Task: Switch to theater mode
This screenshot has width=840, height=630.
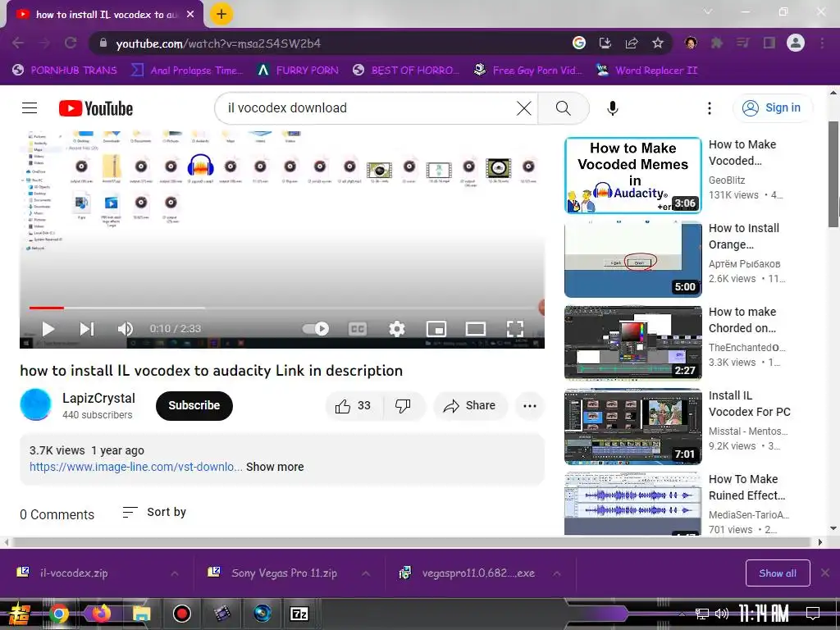Action: pyautogui.click(x=475, y=328)
